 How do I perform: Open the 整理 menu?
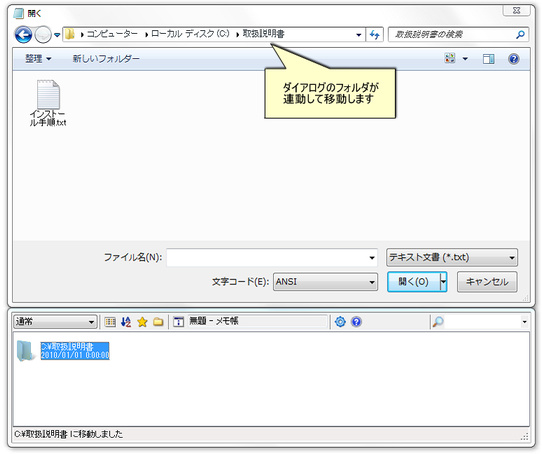pos(38,59)
